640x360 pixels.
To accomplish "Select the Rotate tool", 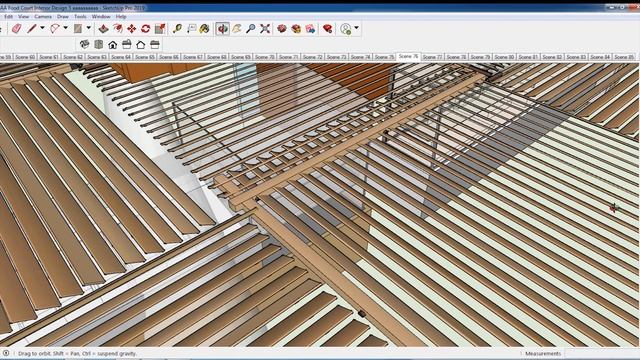I will point(146,29).
